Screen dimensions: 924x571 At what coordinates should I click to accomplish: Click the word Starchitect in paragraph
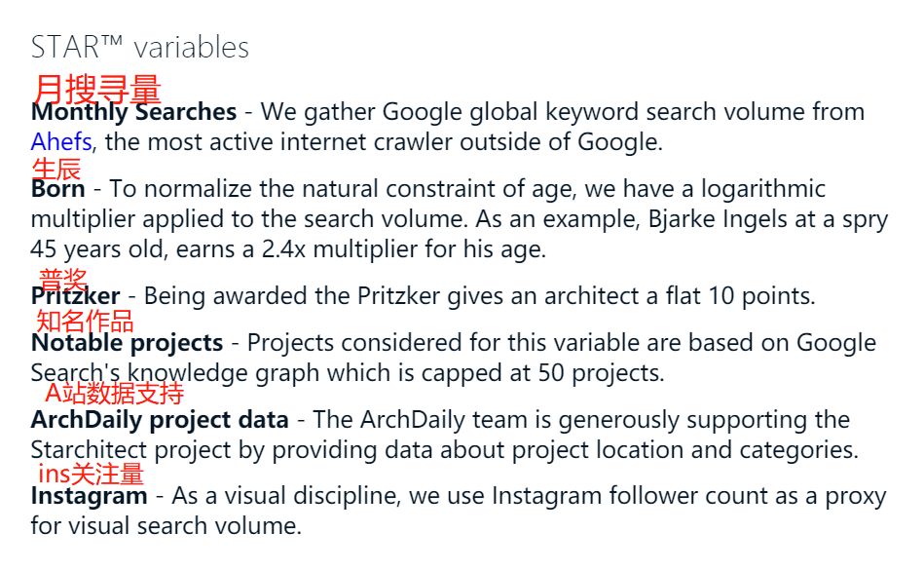(89, 450)
